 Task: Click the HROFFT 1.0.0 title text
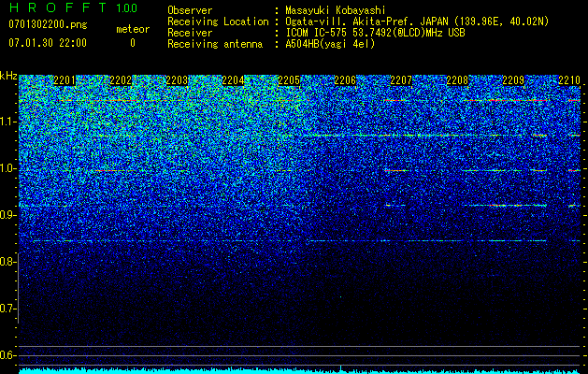pyautogui.click(x=74, y=7)
